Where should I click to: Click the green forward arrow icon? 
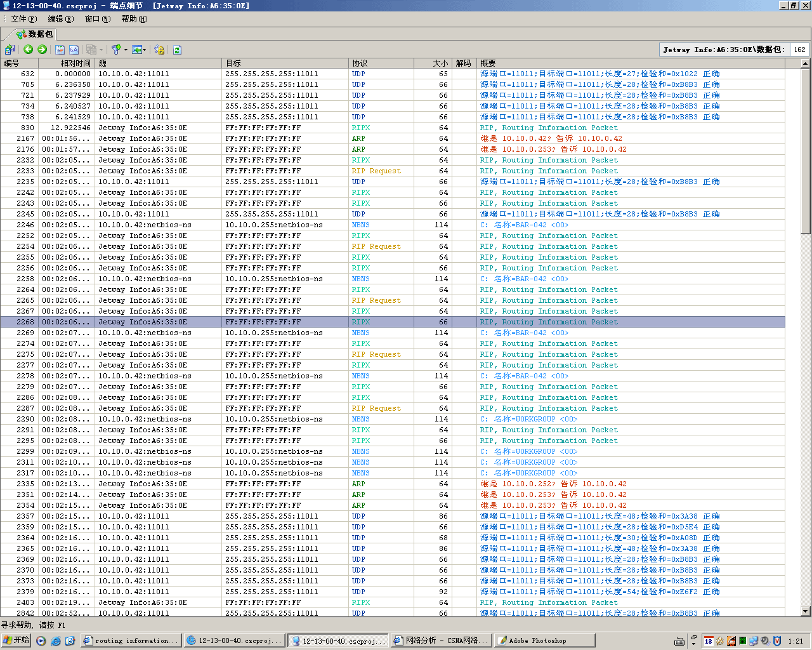pyautogui.click(x=43, y=50)
